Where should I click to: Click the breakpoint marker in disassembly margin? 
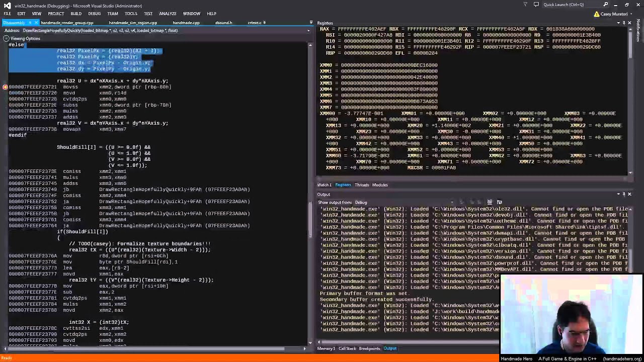(5, 87)
